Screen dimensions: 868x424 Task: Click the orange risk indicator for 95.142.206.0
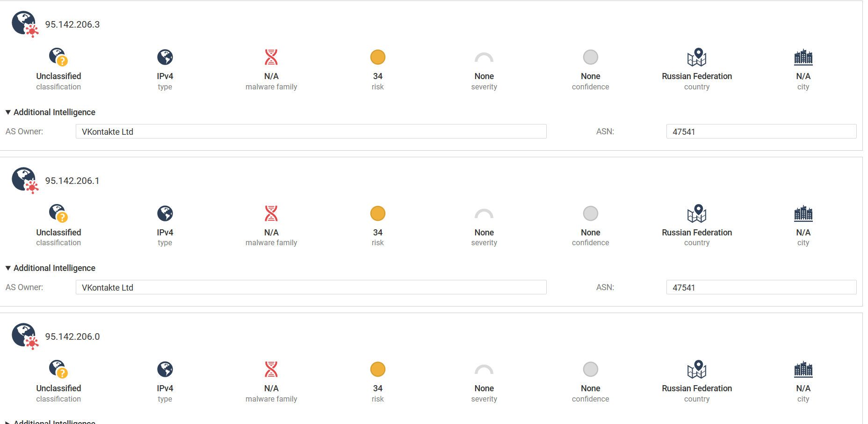coord(378,369)
